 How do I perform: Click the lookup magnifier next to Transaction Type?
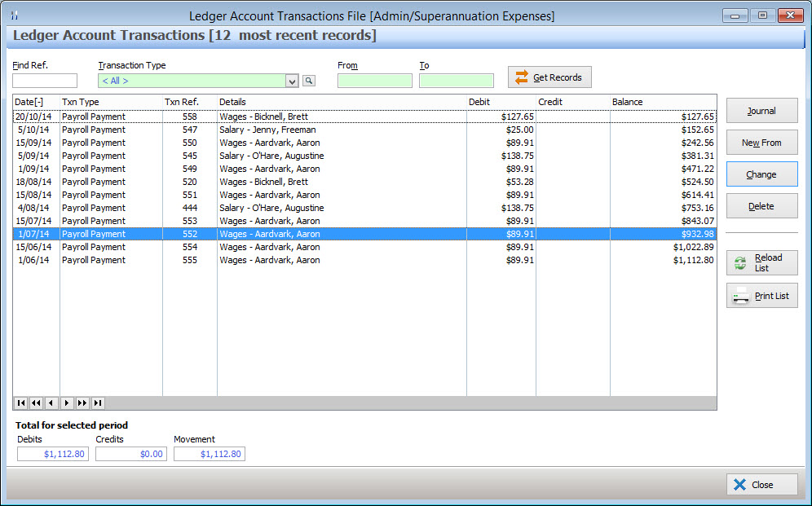(x=309, y=81)
